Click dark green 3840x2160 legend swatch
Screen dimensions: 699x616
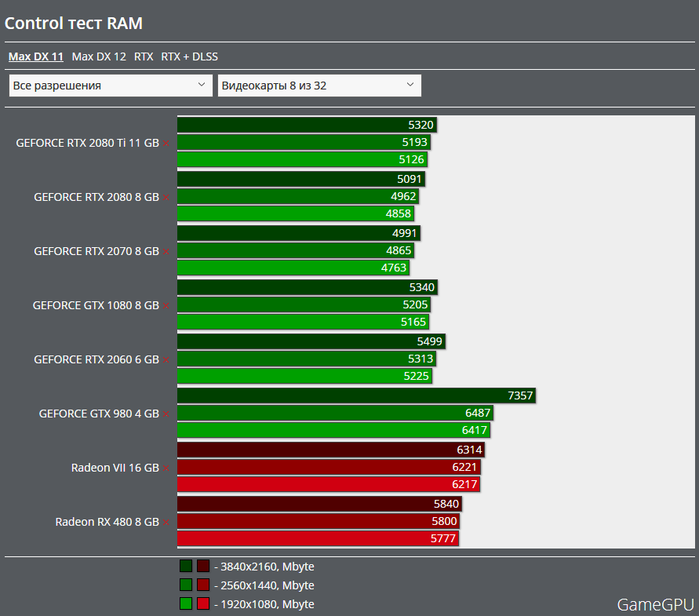tap(186, 566)
